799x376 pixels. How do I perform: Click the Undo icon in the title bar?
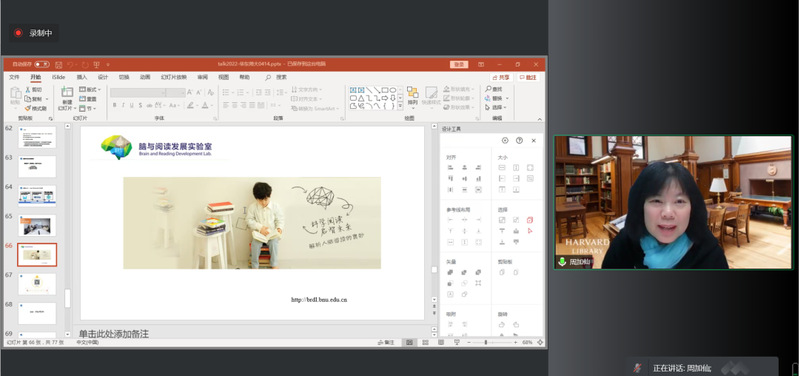tap(71, 65)
